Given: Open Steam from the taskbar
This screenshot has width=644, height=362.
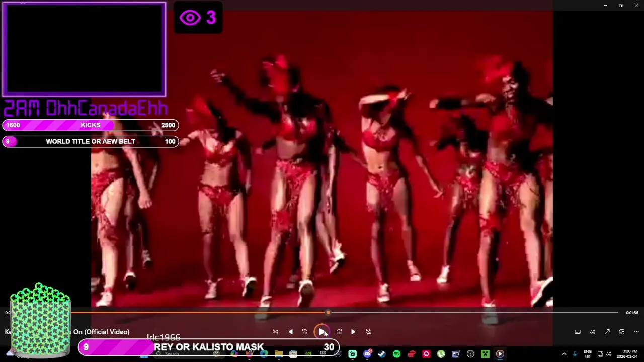Looking at the screenshot, I should click(x=382, y=354).
